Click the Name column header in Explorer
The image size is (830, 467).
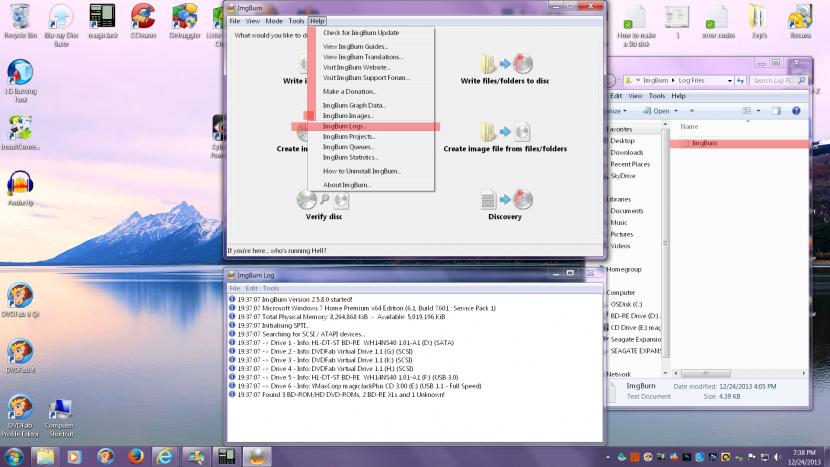point(689,127)
